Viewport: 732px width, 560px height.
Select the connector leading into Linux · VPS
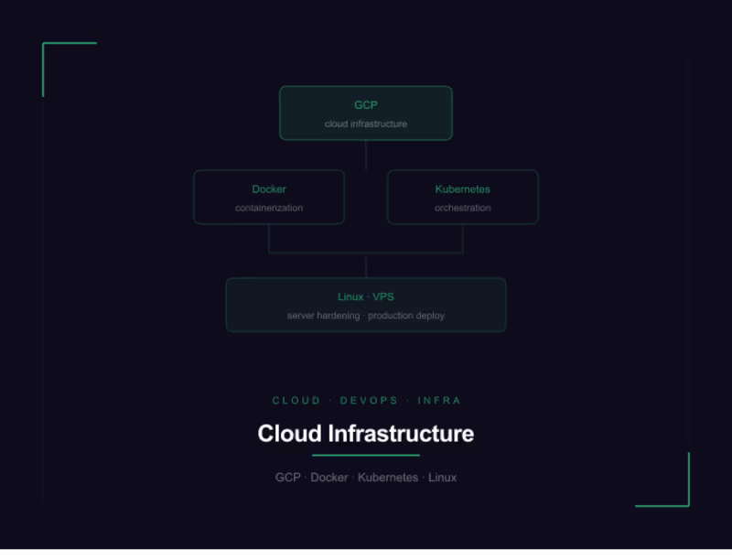tap(365, 265)
